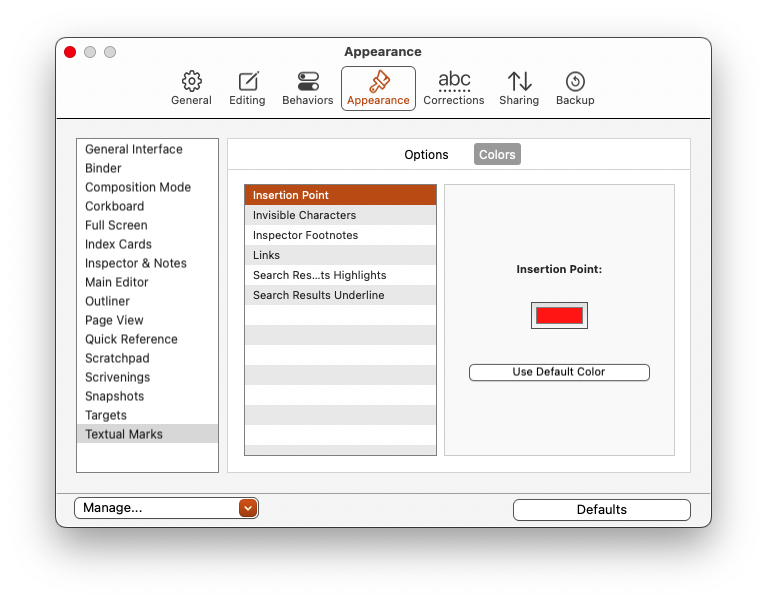Screen dimensions: 767x601
Task: Select Binder in sidebar
Action: point(147,168)
